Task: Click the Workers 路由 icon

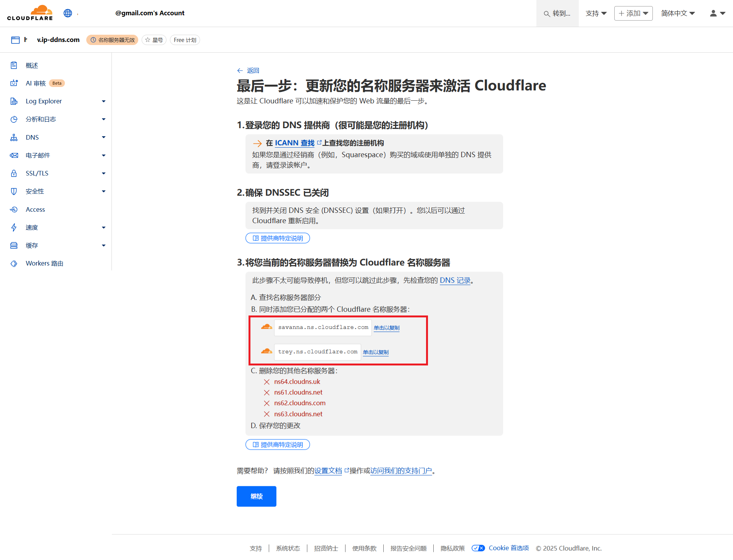Action: (14, 264)
